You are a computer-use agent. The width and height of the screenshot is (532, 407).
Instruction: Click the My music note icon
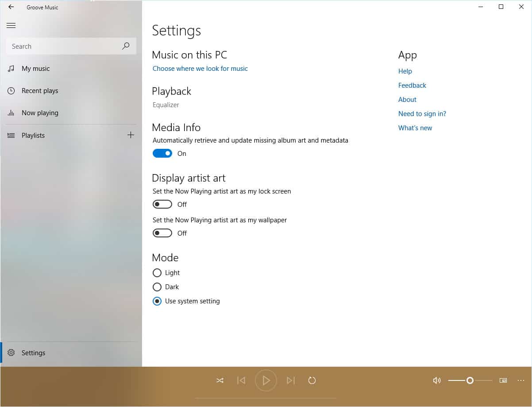click(11, 69)
